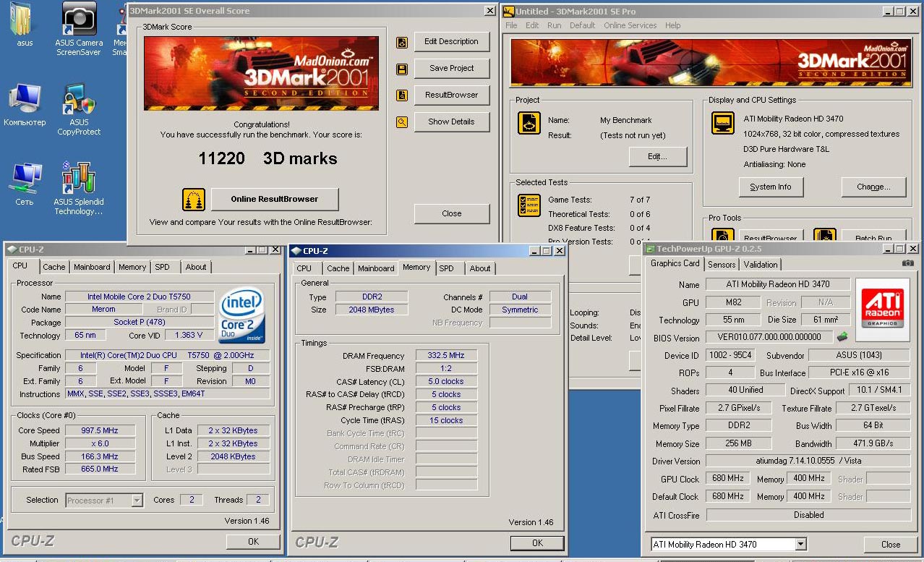Screen dimensions: 924x562
Task: Click the 11220 3D marks score text
Action: (x=268, y=158)
